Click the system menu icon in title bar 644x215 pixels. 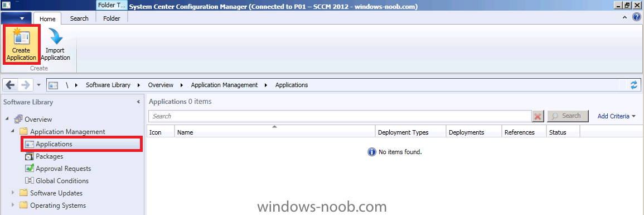pyautogui.click(x=6, y=6)
